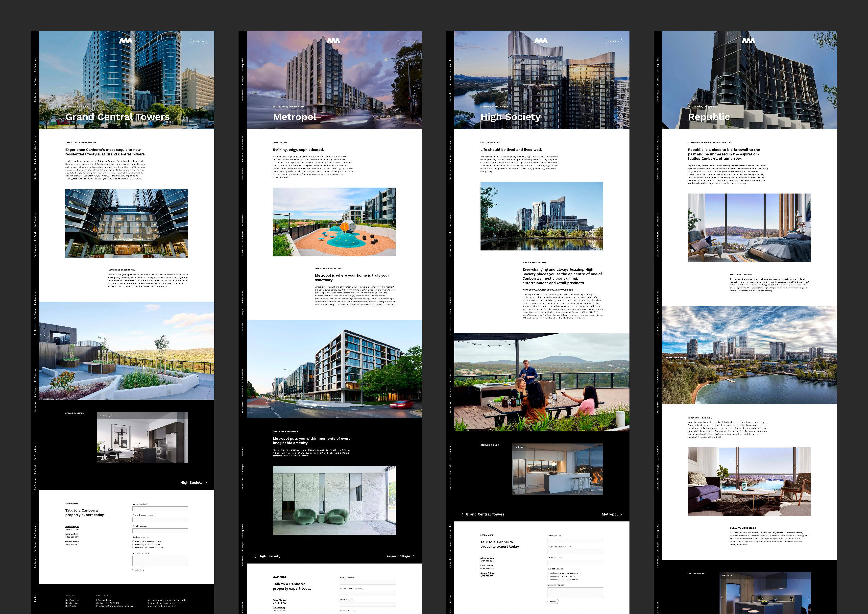The width and height of the screenshot is (868, 614).
Task: Click the next arrow on High Society kitchen carousel
Action: tap(601, 469)
